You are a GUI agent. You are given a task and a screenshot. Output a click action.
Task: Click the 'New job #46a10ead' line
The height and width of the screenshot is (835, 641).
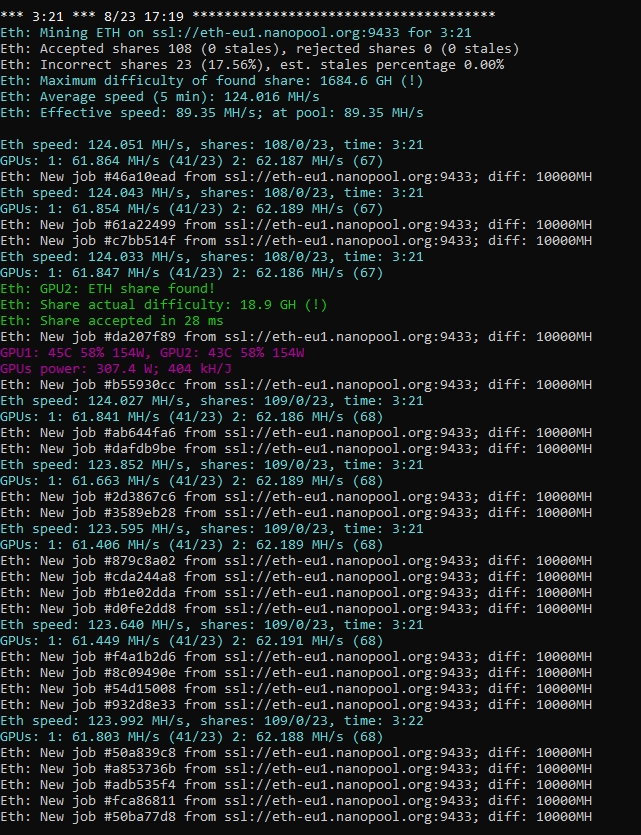point(296,176)
